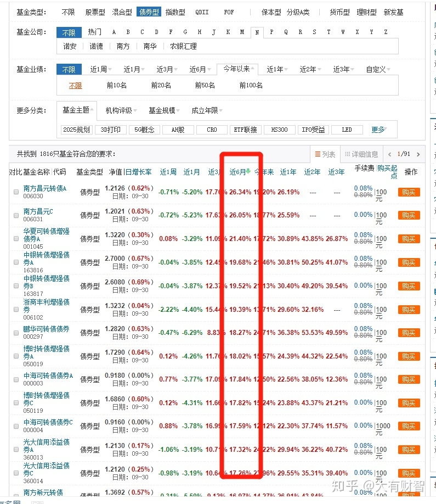Open the 近6月 performance dropdown

click(x=200, y=69)
